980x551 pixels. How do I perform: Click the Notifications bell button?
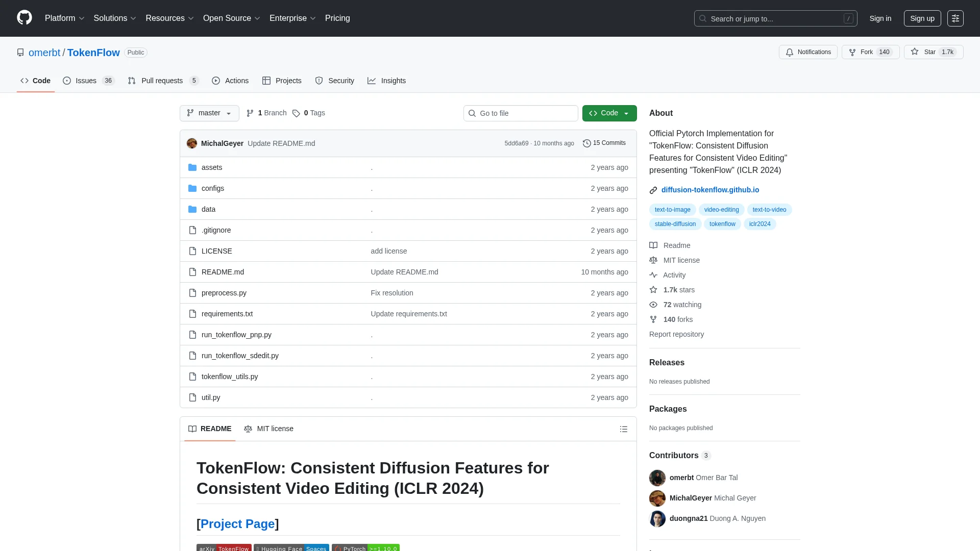(808, 52)
